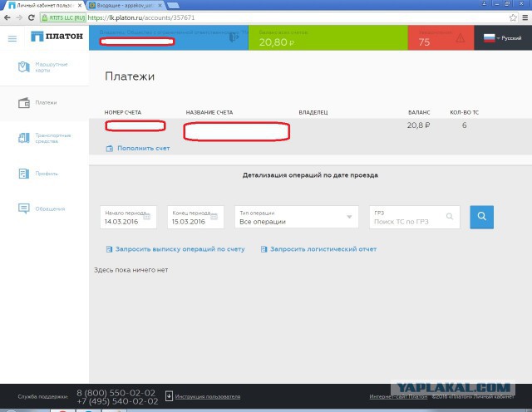Bookmark page with star icon
The height and width of the screenshot is (412, 532).
point(513,17)
